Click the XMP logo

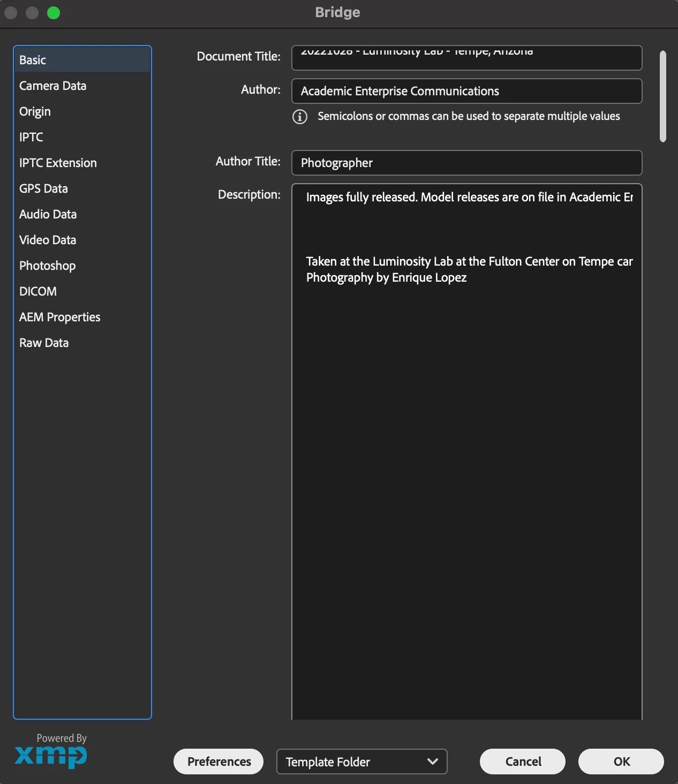pyautogui.click(x=51, y=756)
